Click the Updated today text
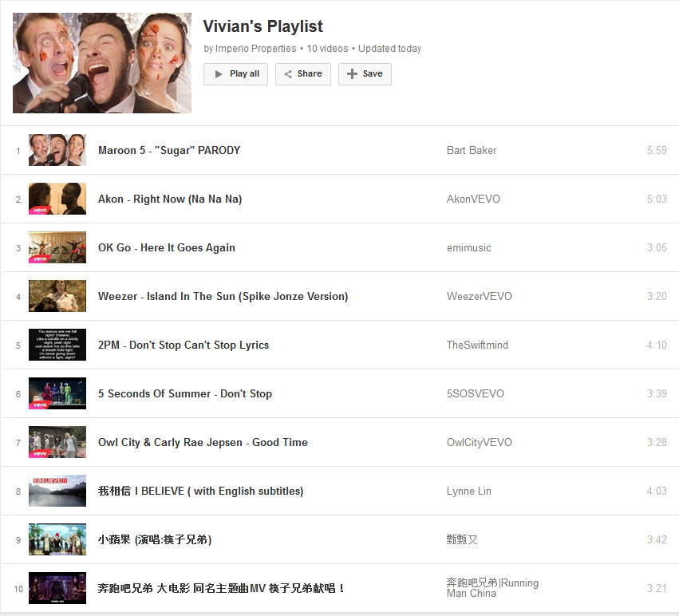The image size is (679, 616). coord(389,49)
